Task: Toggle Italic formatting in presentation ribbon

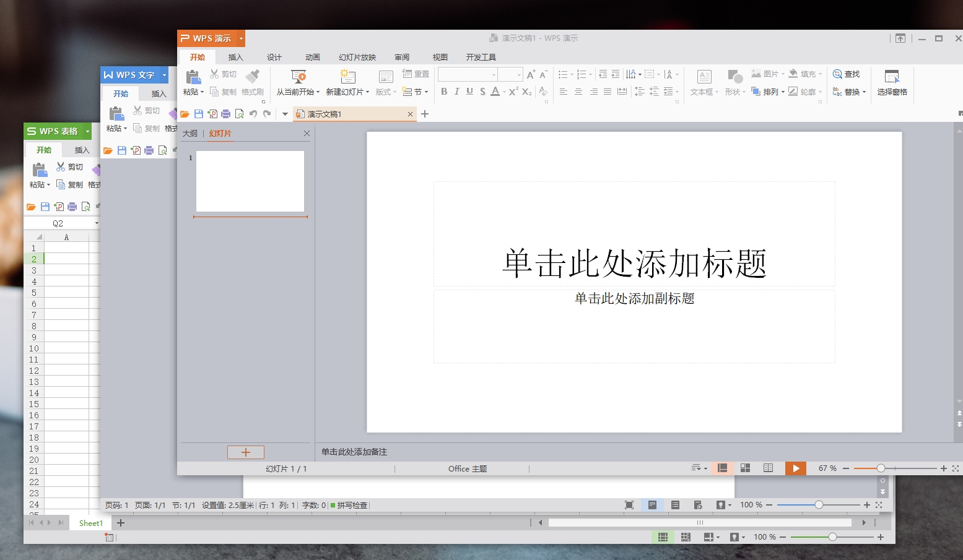Action: 457,92
